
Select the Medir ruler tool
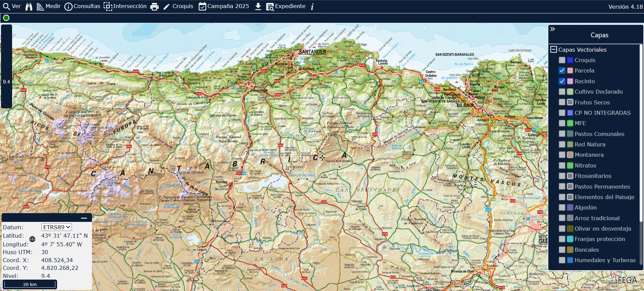point(49,6)
